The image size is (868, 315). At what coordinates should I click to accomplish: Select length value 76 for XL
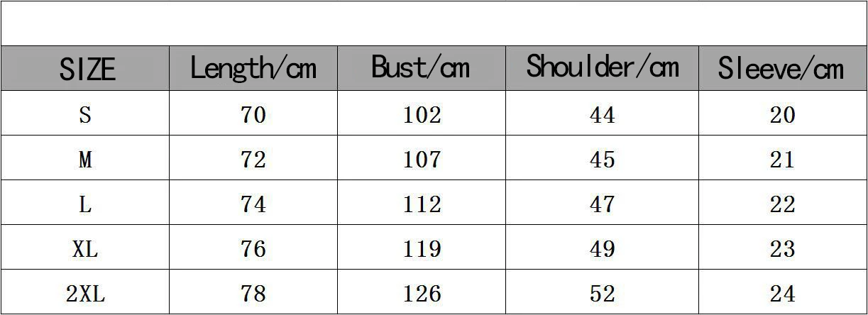(x=253, y=248)
